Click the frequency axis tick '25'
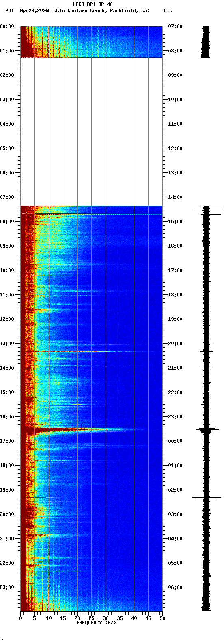This screenshot has width=224, height=644. (x=91, y=618)
